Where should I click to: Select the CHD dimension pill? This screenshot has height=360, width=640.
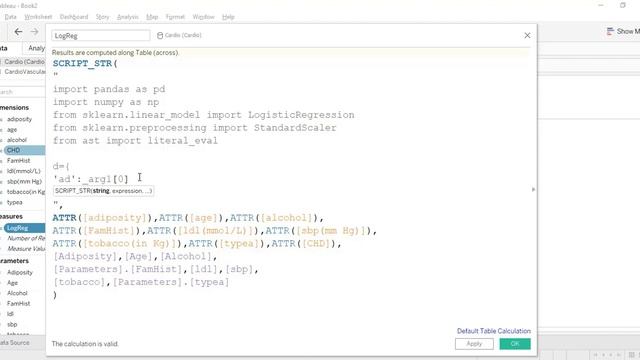click(x=24, y=150)
